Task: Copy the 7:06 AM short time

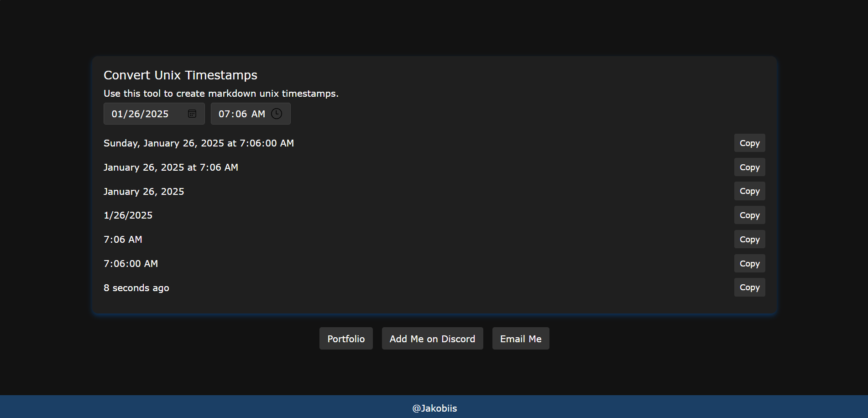Action: [749, 239]
